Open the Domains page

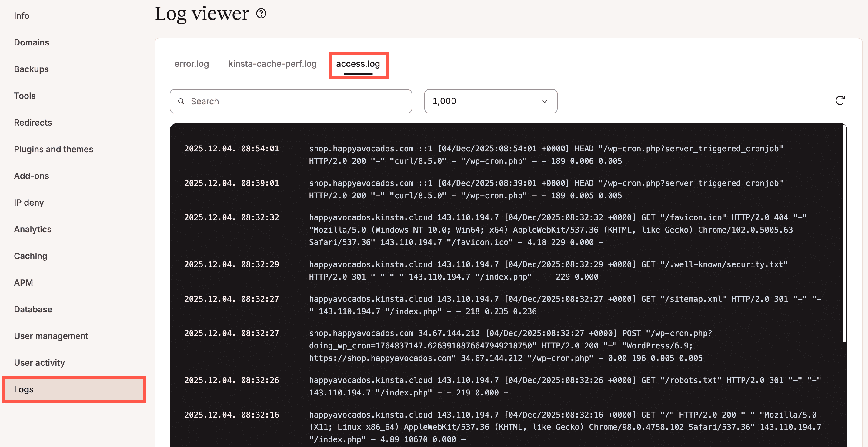pyautogui.click(x=31, y=42)
